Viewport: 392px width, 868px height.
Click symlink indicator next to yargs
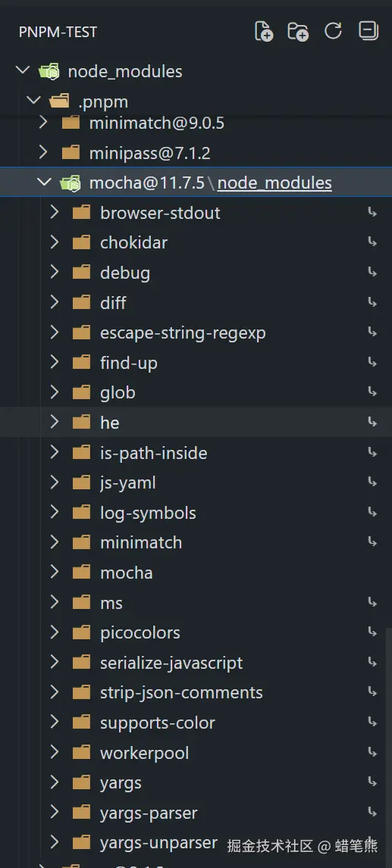[x=372, y=782]
